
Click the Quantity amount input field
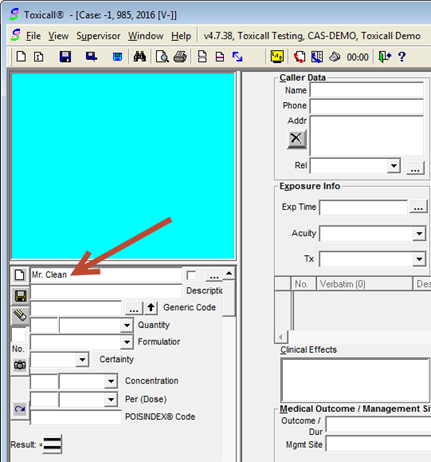[44, 325]
